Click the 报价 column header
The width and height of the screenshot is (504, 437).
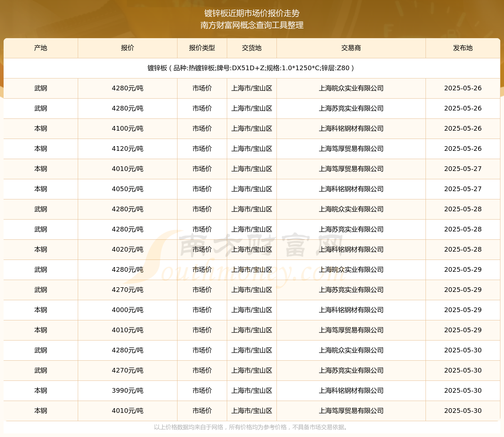tap(127, 48)
